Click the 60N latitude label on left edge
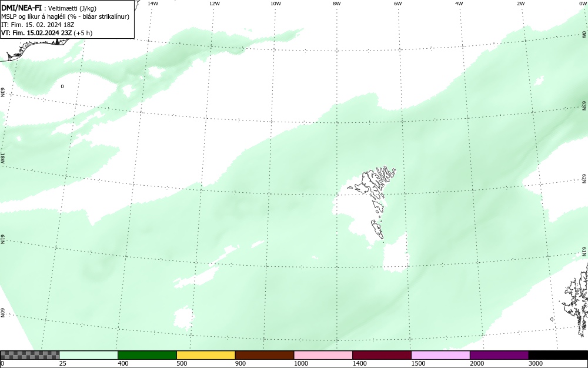This screenshot has height=368, width=588. click(x=2, y=313)
